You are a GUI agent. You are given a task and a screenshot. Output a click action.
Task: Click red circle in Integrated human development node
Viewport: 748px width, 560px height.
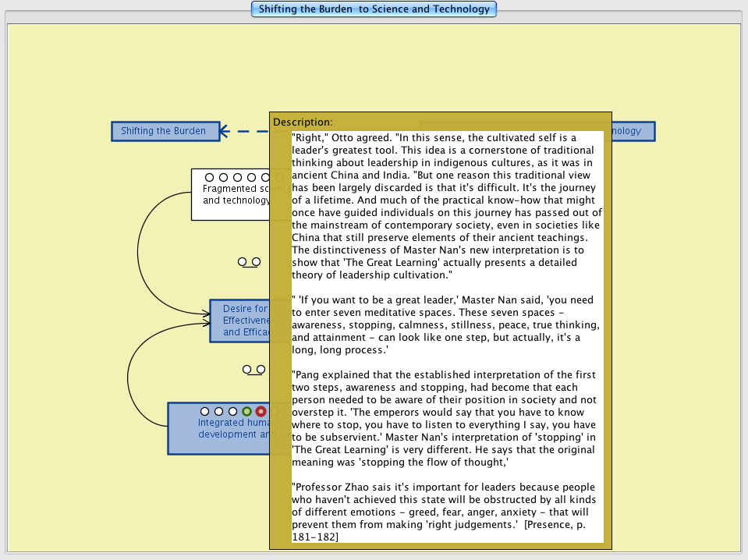coord(261,411)
